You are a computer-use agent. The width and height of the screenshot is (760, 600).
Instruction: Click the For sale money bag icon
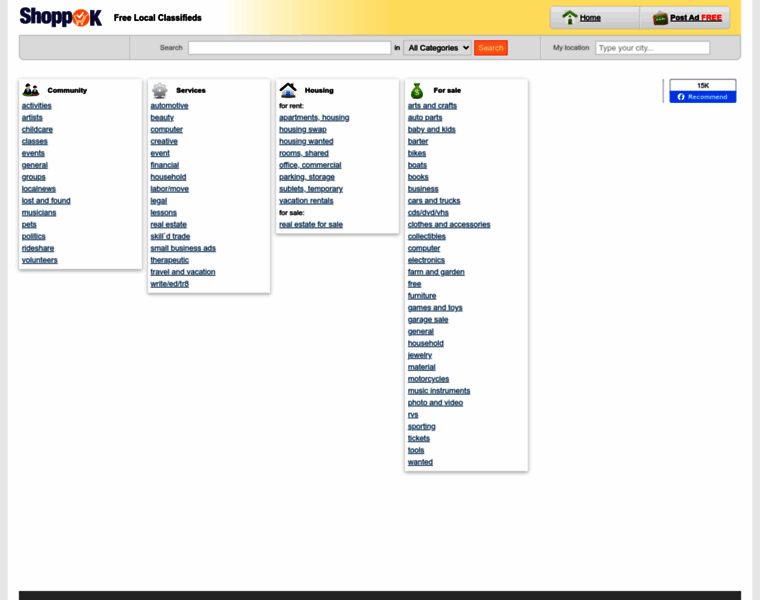tap(417, 90)
